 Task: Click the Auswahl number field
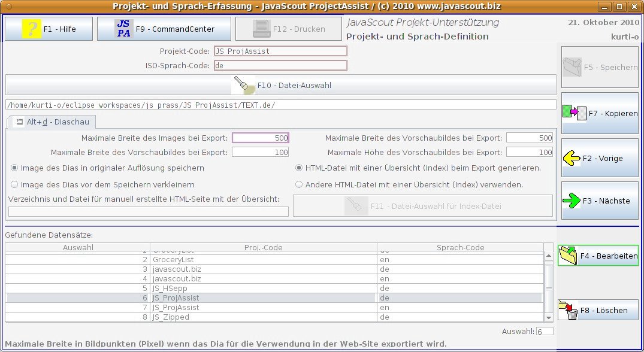click(545, 331)
